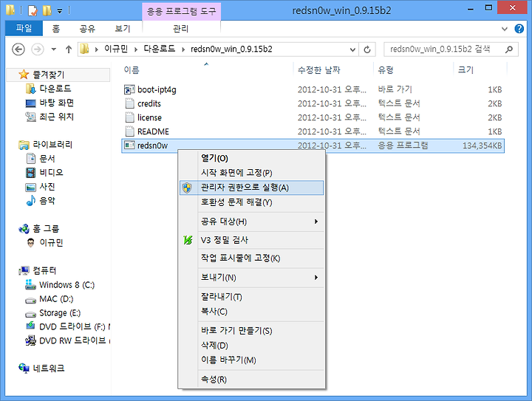Choose 관리자 권한으로 실행(A)
This screenshot has width=532, height=401.
[x=252, y=188]
